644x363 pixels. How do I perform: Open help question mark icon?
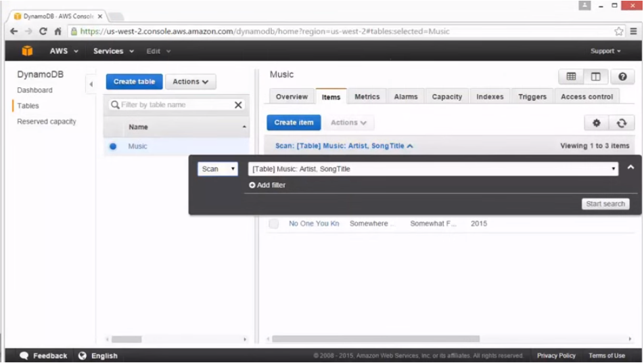[622, 77]
